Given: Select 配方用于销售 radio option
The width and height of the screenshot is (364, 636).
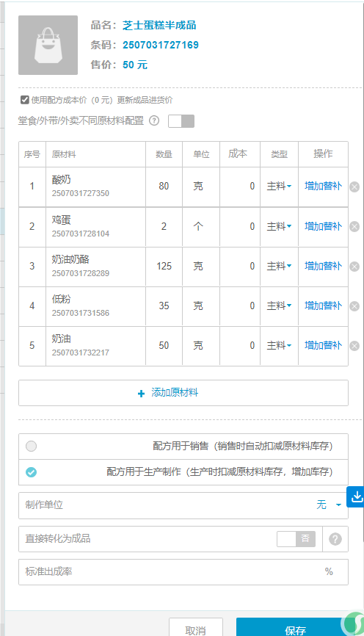Looking at the screenshot, I should pos(32,447).
